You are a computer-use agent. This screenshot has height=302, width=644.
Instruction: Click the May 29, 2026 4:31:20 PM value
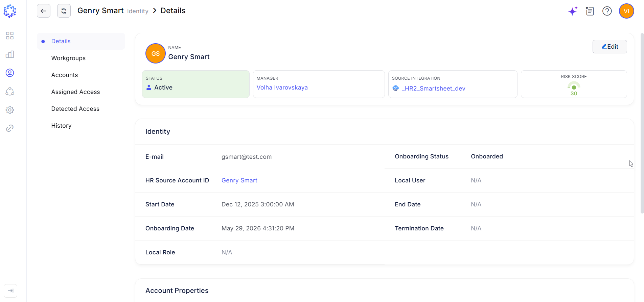coord(258,228)
